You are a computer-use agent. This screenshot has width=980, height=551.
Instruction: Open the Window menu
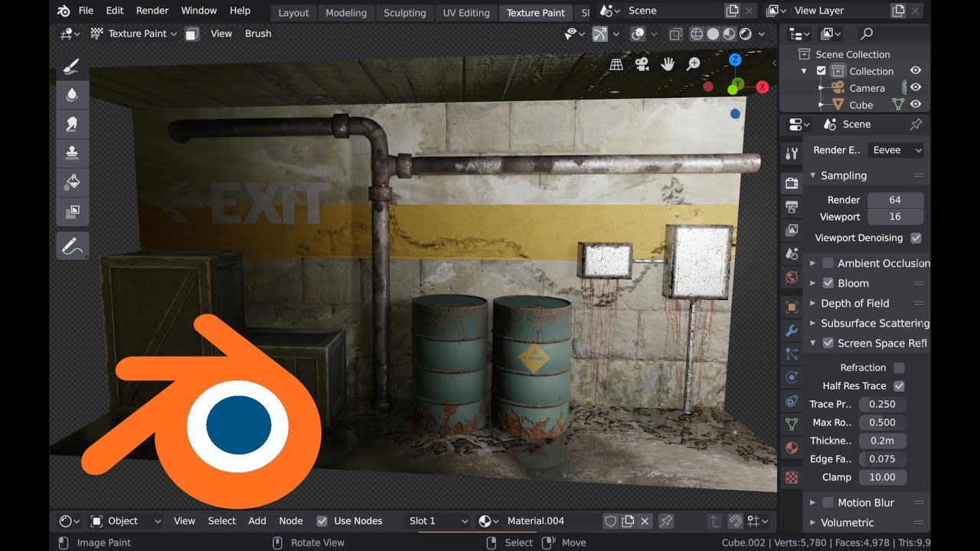coord(199,11)
